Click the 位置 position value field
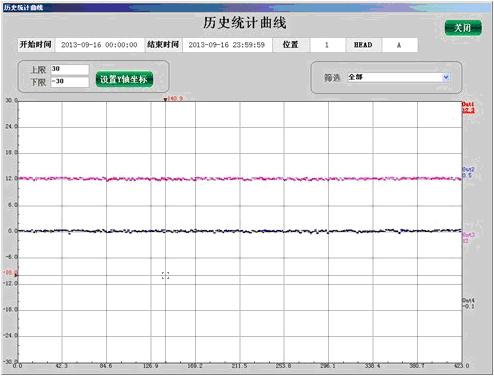The image size is (494, 377). (x=327, y=45)
